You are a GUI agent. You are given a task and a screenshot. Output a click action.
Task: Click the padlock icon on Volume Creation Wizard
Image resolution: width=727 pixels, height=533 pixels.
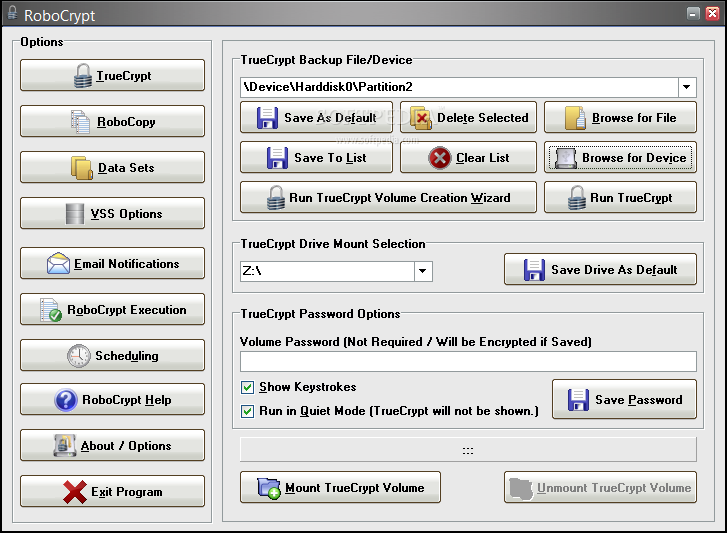coord(276,198)
